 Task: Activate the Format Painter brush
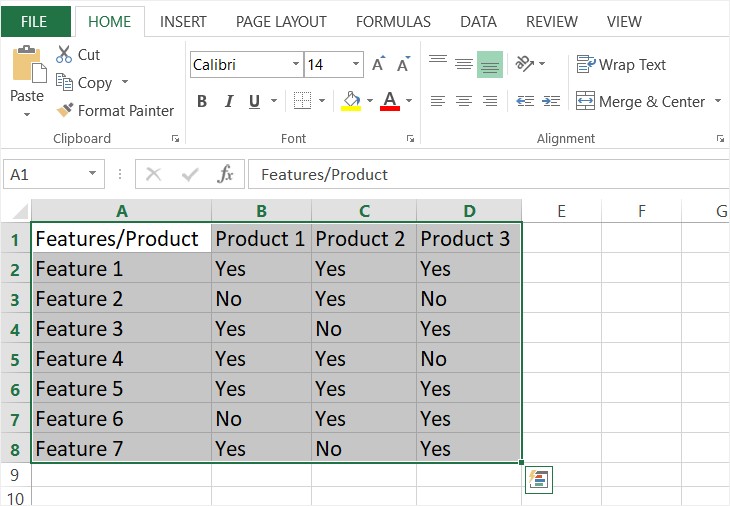[x=65, y=110]
